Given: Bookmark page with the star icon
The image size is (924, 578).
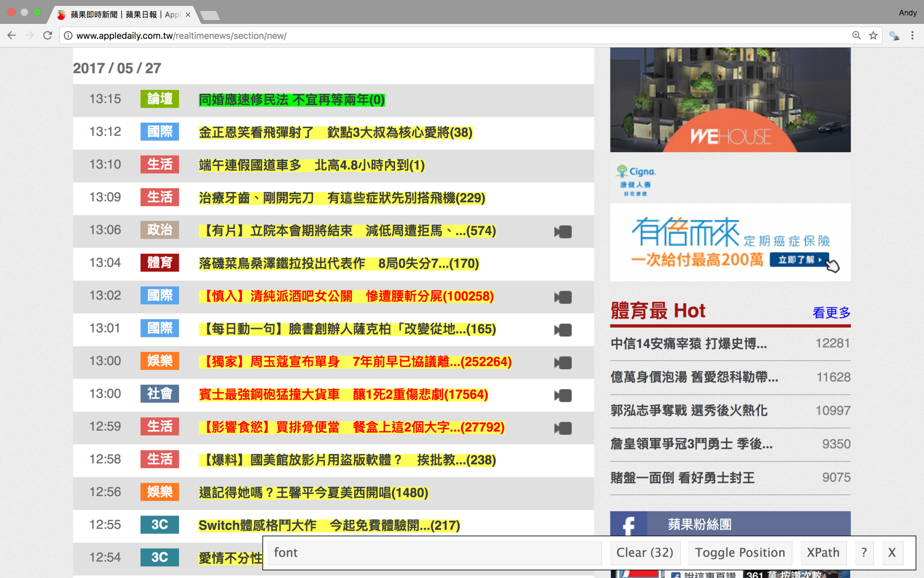Looking at the screenshot, I should tap(873, 36).
